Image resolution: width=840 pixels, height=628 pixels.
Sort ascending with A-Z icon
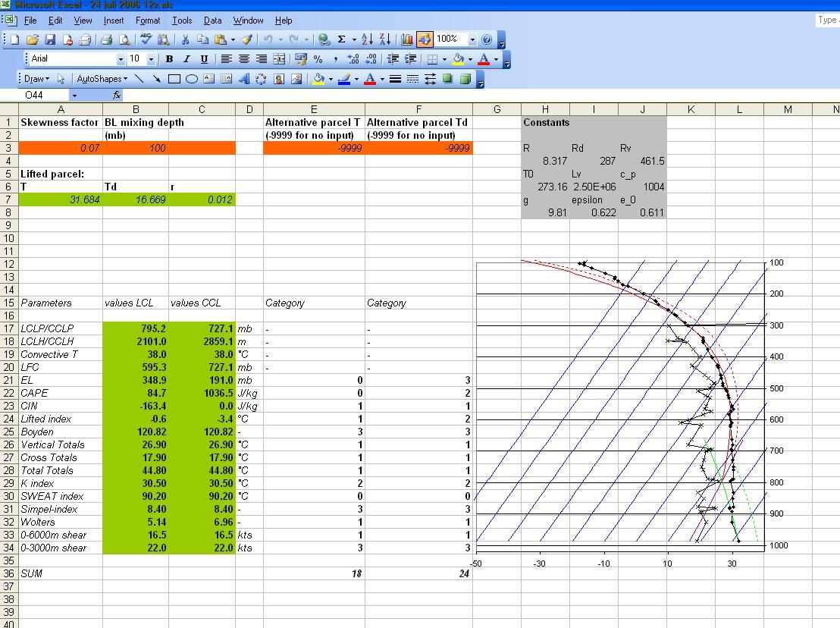[x=367, y=39]
